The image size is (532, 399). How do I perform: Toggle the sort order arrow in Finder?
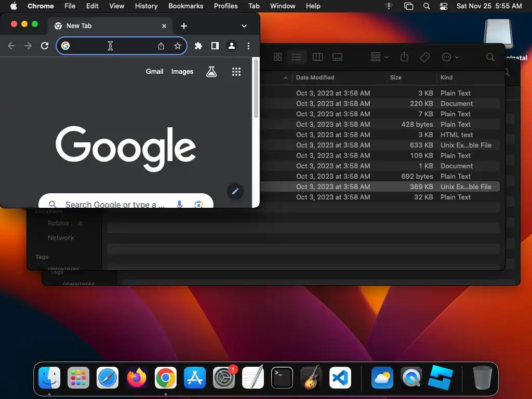[285, 78]
